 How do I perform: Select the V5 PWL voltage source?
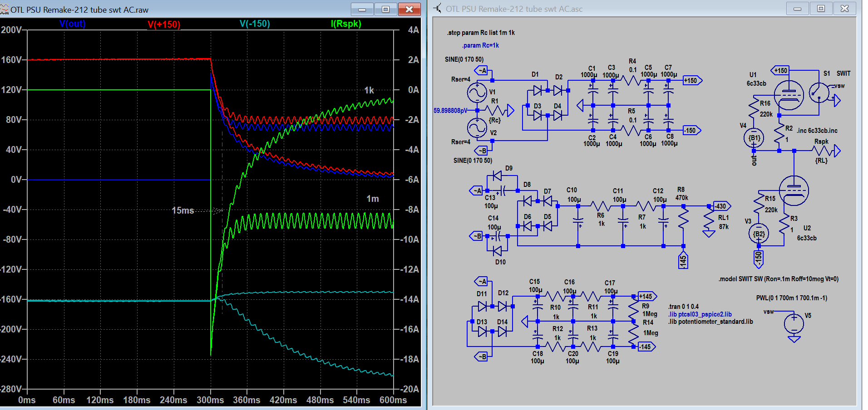click(794, 323)
